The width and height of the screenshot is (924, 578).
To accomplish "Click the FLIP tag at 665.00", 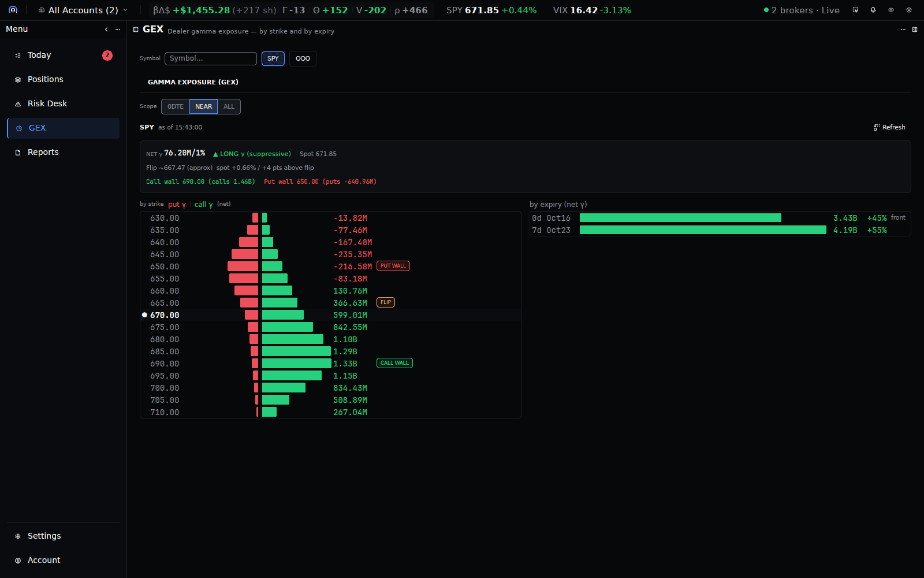I will [x=386, y=302].
